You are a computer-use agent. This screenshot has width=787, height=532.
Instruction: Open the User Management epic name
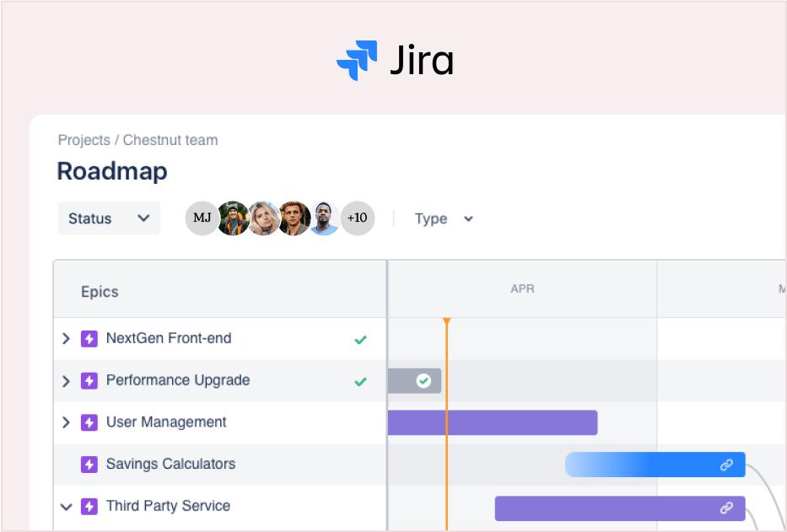pyautogui.click(x=167, y=422)
